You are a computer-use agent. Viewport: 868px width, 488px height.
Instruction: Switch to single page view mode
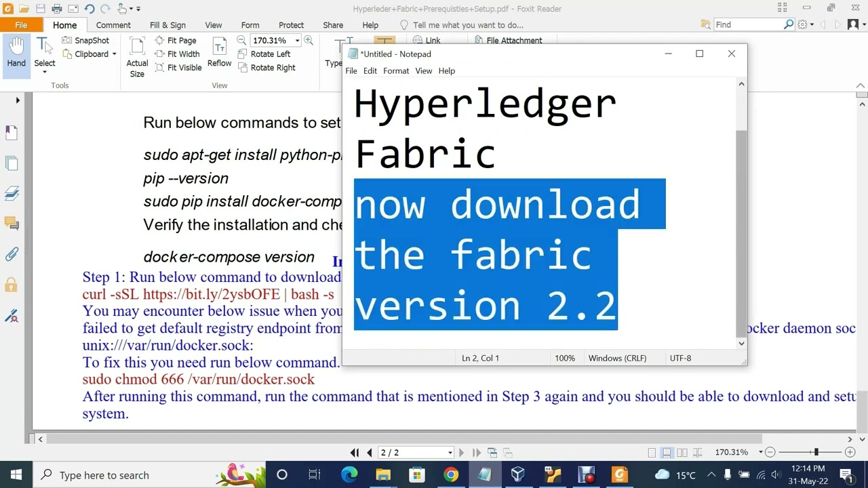(652, 452)
